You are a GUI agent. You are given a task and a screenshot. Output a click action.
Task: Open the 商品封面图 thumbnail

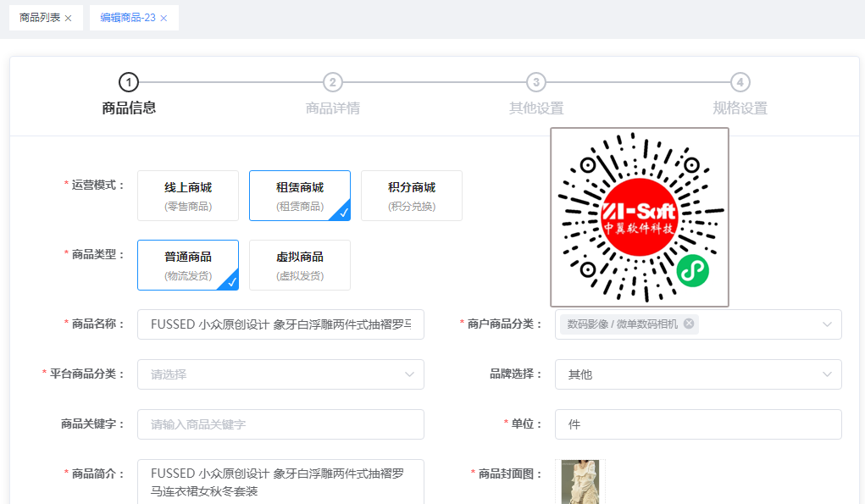click(580, 482)
